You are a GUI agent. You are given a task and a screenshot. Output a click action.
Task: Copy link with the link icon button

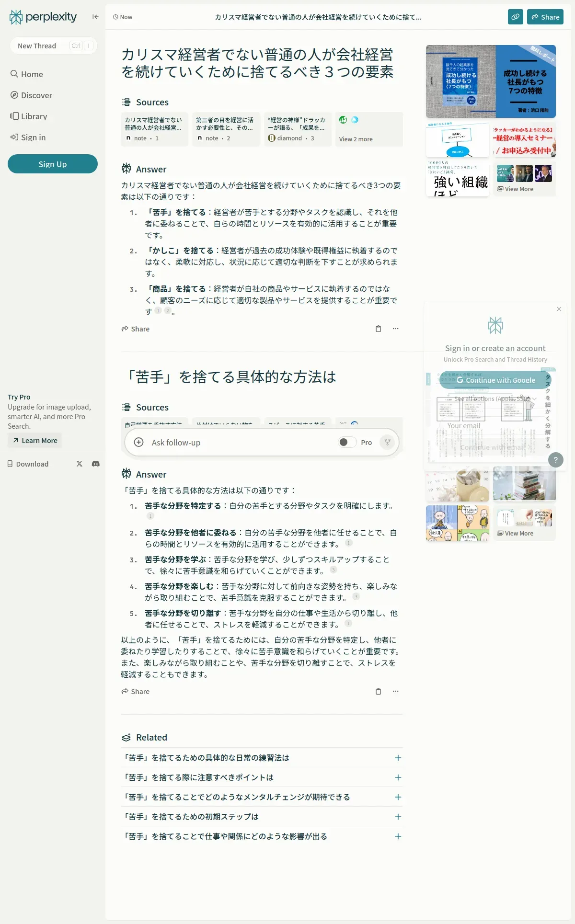tap(516, 17)
